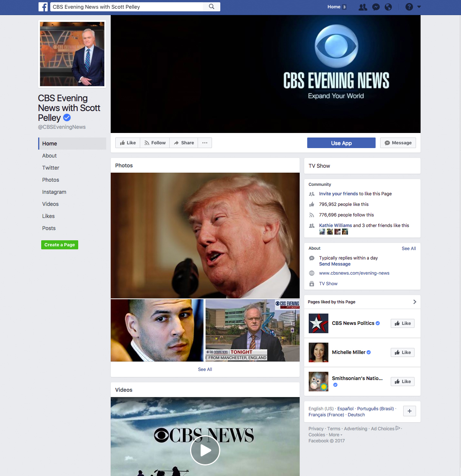This screenshot has height=476, width=461.
Task: Like the CBS News Politics page
Action: 402,323
